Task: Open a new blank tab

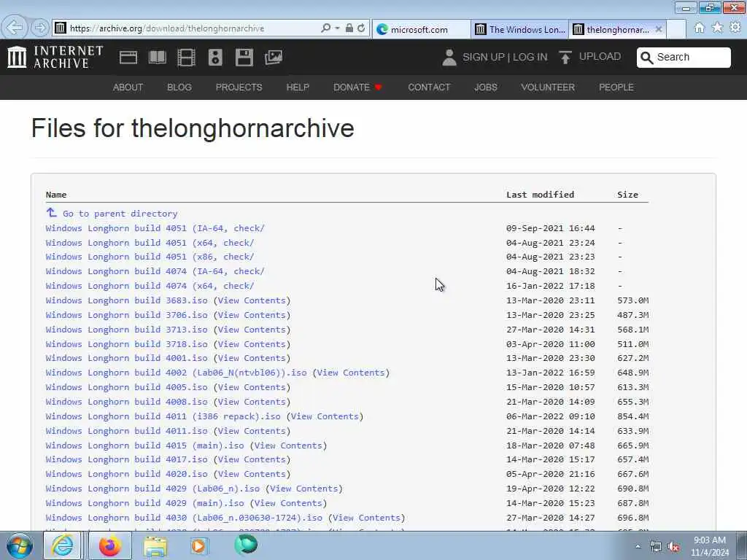Action: point(676,29)
